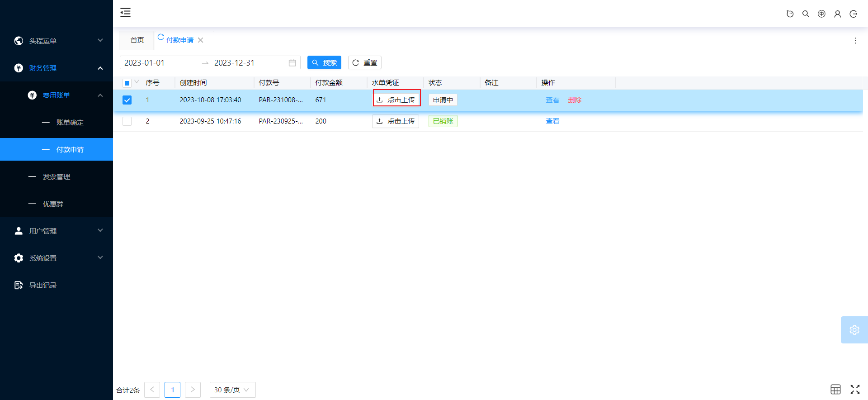This screenshot has width=868, height=400.
Task: Click payment number PAR-230925-...
Action: click(281, 121)
